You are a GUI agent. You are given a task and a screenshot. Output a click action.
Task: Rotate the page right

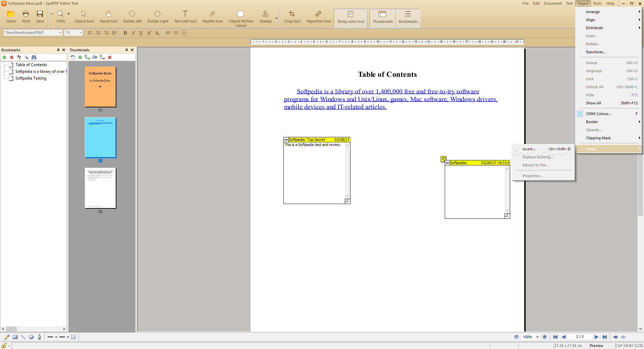coord(158,17)
